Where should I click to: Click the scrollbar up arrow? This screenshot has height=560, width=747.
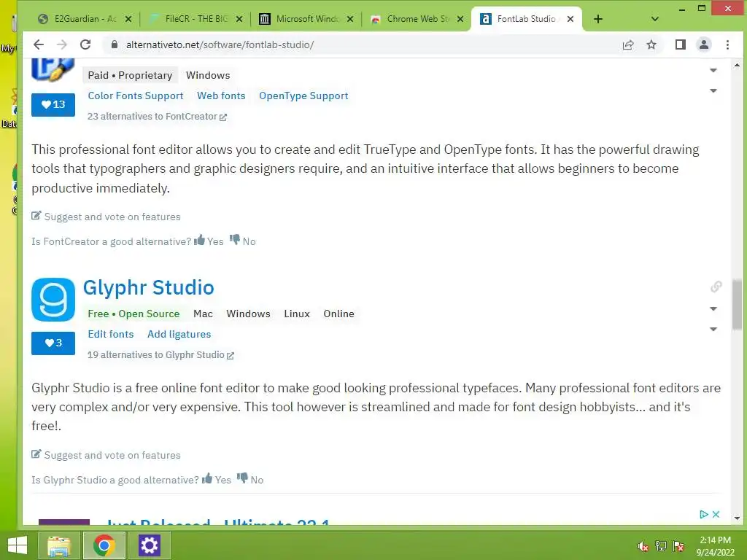737,65
